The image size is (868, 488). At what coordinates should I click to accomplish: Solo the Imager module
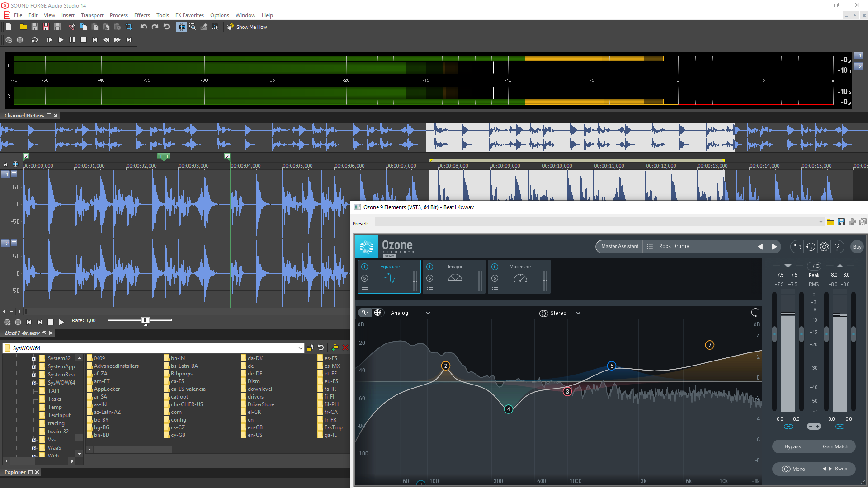click(430, 278)
